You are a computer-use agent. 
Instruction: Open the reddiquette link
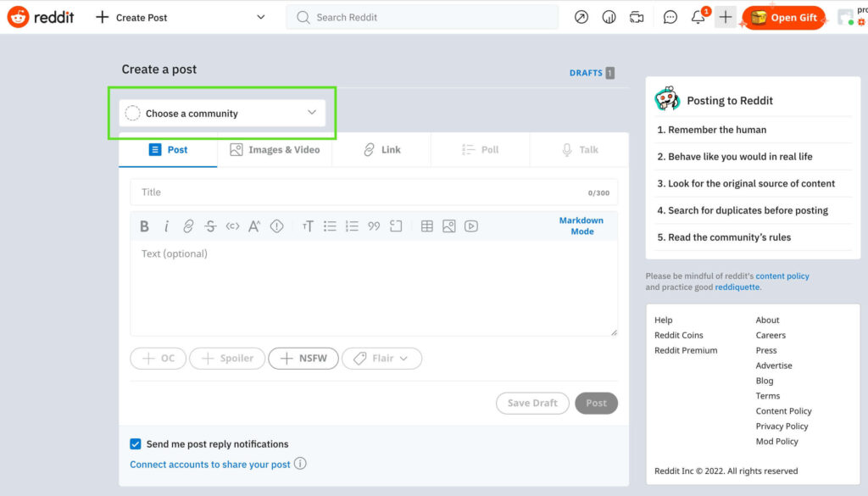pyautogui.click(x=737, y=287)
